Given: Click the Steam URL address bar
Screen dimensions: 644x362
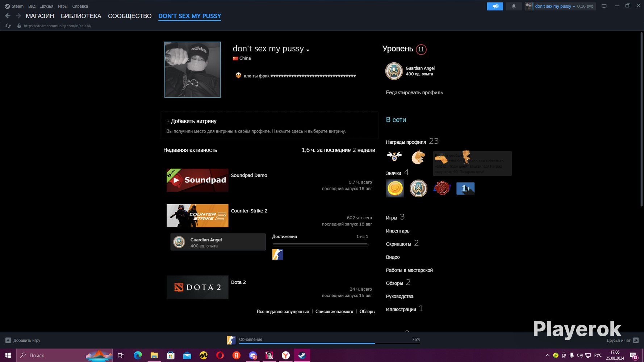Looking at the screenshot, I should point(57,26).
